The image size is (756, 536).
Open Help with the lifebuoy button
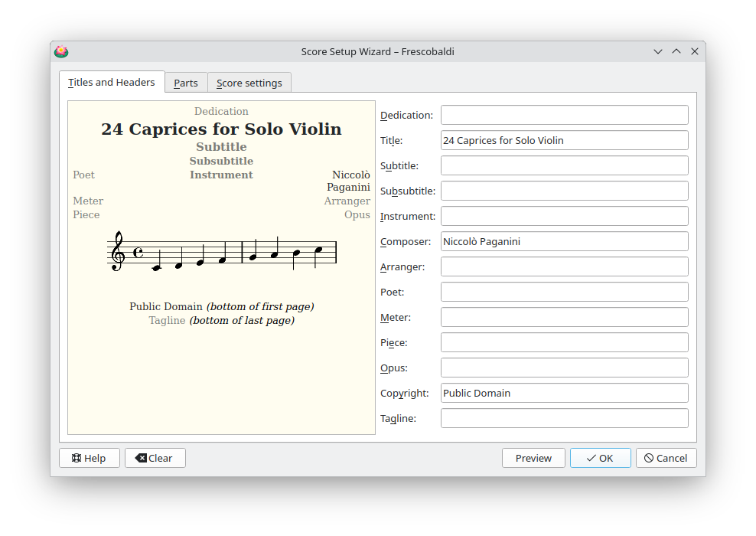click(90, 458)
